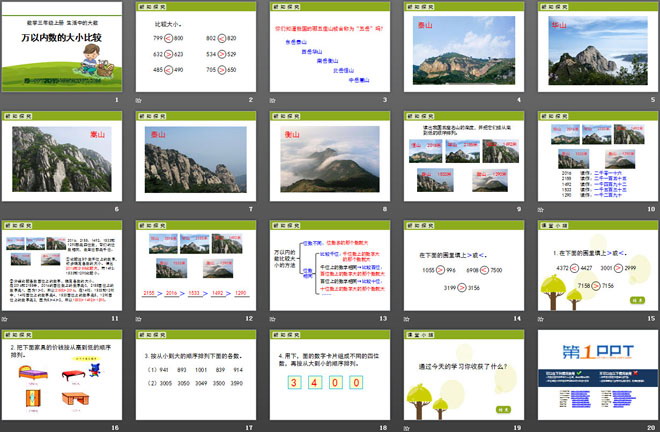Click slide number 16 label
Image resolution: width=660 pixels, height=432 pixels.
click(115, 427)
